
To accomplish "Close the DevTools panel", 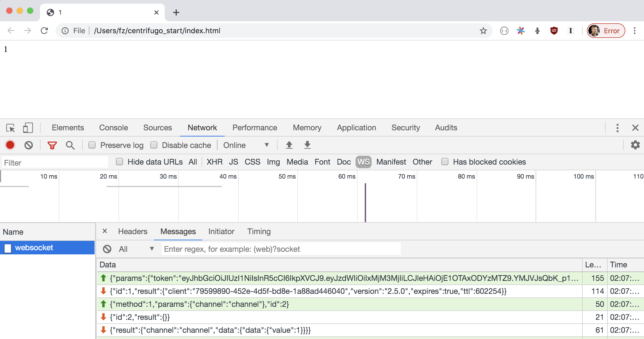I will [x=635, y=128].
